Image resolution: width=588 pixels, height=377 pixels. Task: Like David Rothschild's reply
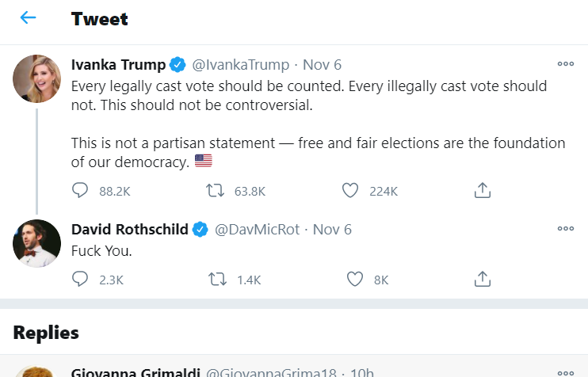pyautogui.click(x=356, y=279)
